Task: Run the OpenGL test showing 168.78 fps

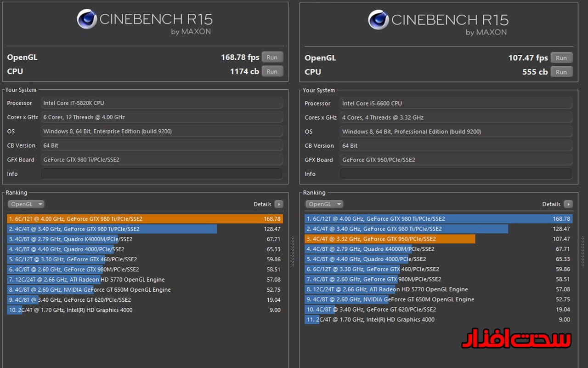Action: 272,57
